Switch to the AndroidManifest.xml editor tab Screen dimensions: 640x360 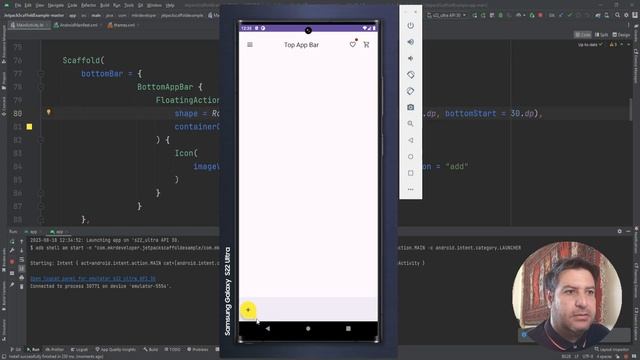pyautogui.click(x=78, y=25)
